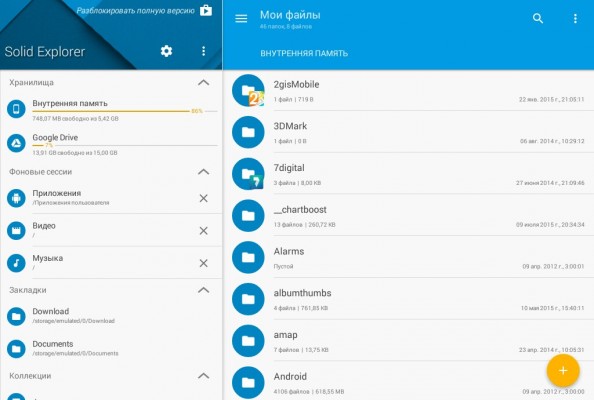Image resolution: width=594 pixels, height=400 pixels.
Task: Click the Google Drive usage bar
Action: click(125, 145)
